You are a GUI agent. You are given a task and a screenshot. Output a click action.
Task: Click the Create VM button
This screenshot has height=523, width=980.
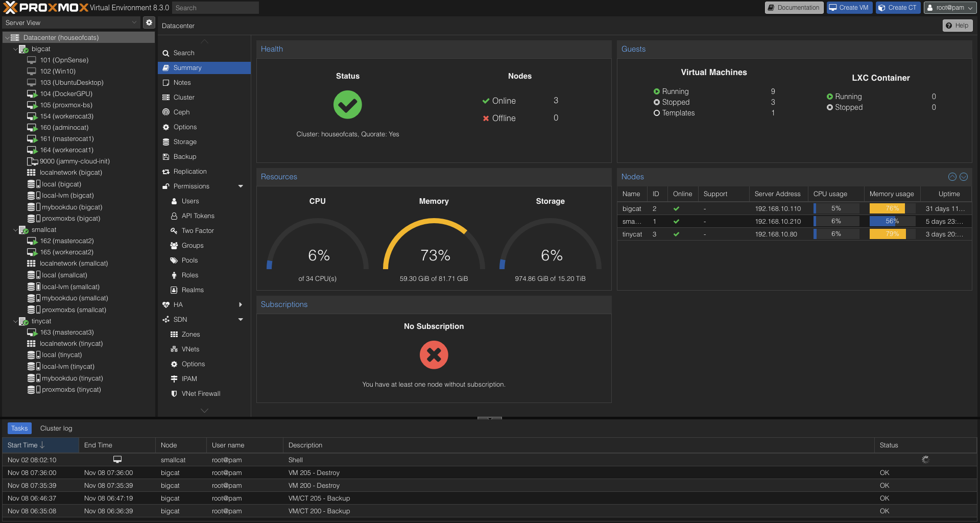pos(849,8)
